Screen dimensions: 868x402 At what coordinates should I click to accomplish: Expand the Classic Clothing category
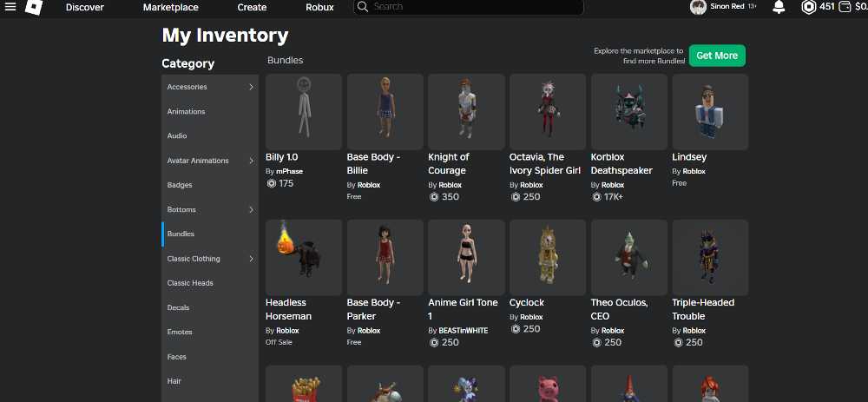coord(210,259)
